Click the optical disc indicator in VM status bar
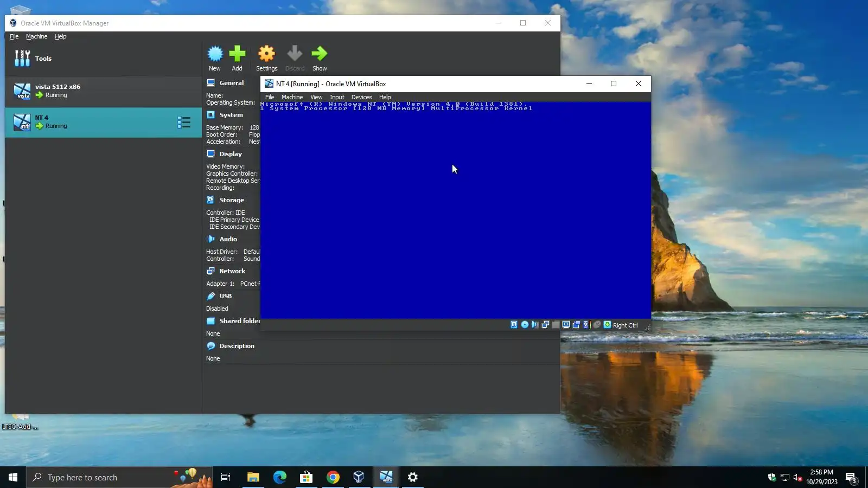868x488 pixels. tap(525, 325)
